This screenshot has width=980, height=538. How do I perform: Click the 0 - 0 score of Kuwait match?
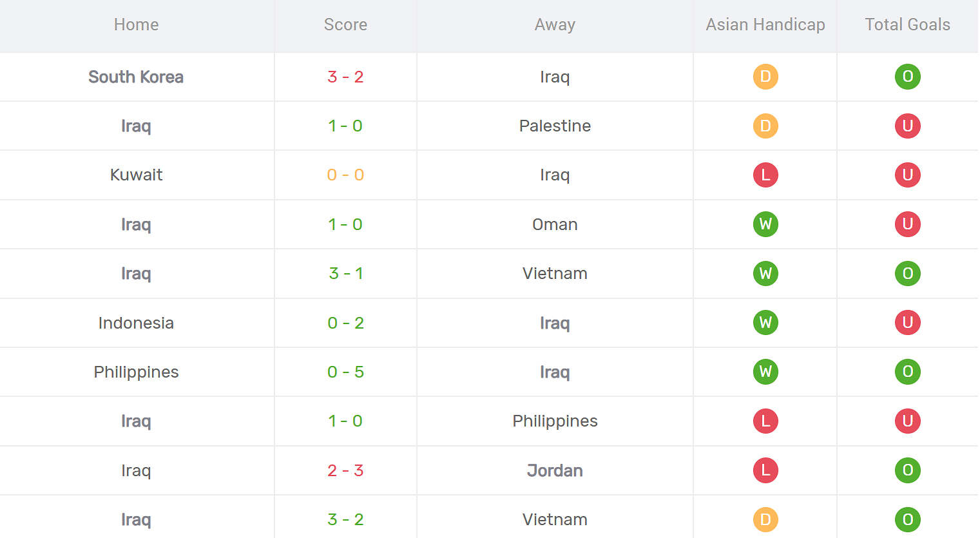click(345, 175)
